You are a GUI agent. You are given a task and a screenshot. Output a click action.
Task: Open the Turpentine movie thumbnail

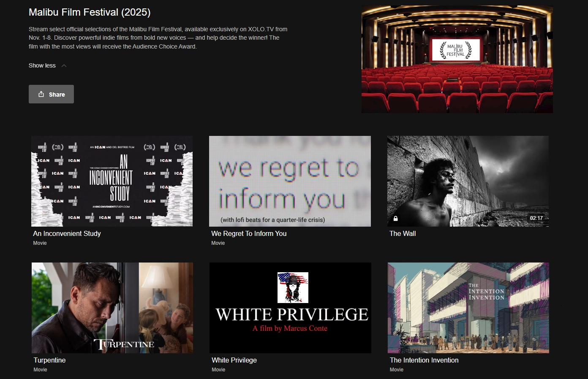[112, 308]
